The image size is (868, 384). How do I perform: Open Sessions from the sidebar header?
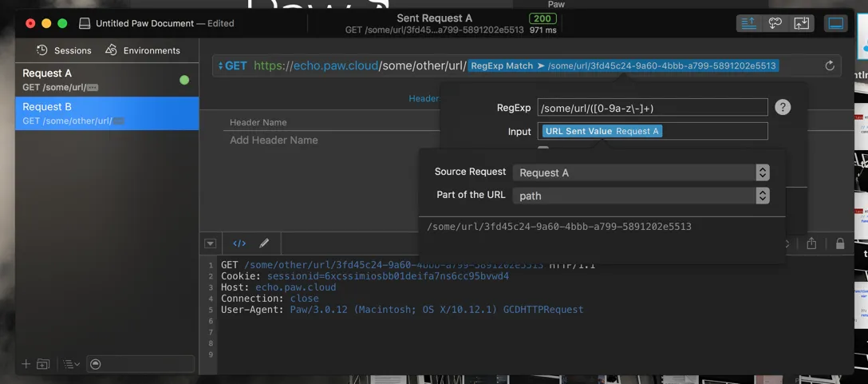click(64, 50)
